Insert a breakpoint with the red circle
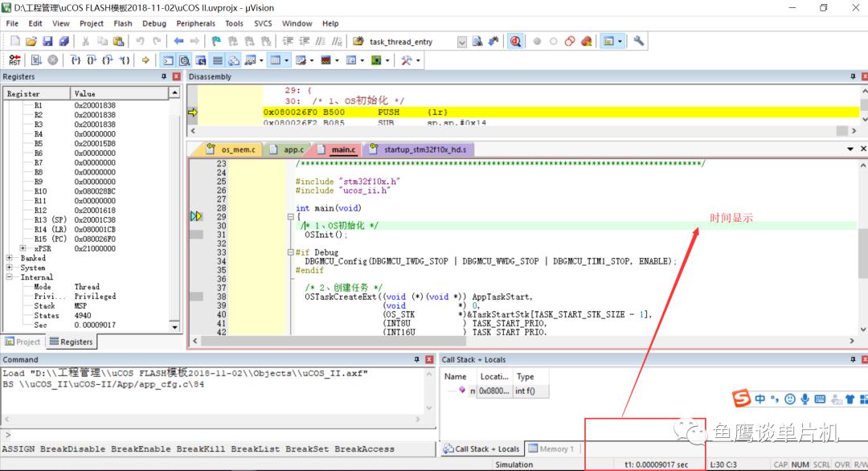This screenshot has width=868, height=471. 537,41
